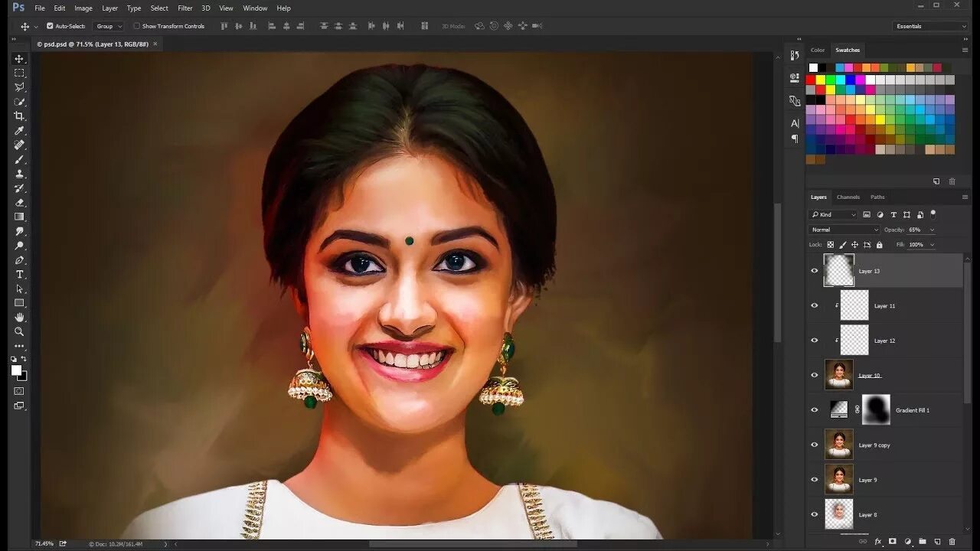This screenshot has width=980, height=551.
Task: Open the Normal blend mode dropdown
Action: [844, 230]
